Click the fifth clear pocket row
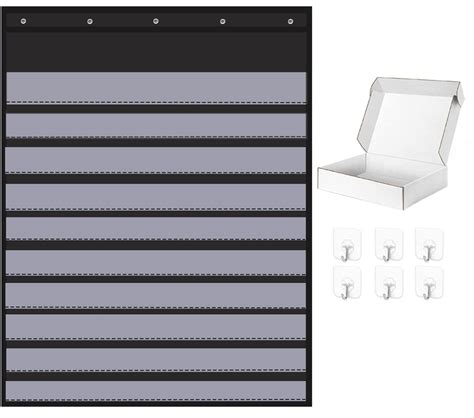The image size is (474, 418). point(156,228)
